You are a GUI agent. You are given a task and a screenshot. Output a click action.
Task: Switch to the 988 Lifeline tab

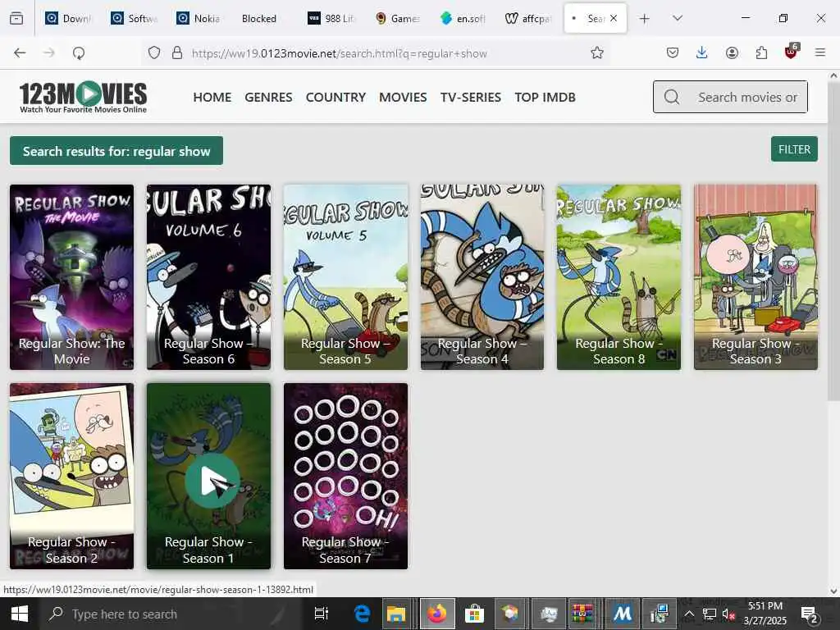[331, 19]
